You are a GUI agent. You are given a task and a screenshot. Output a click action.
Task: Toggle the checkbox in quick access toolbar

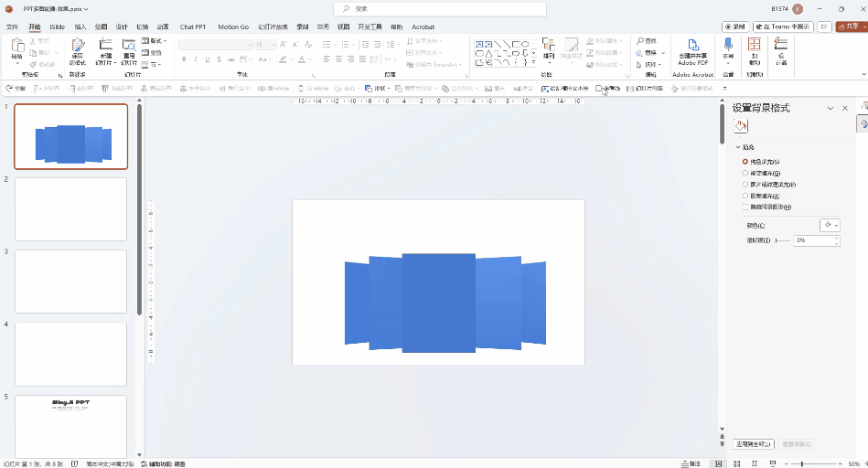(x=598, y=89)
